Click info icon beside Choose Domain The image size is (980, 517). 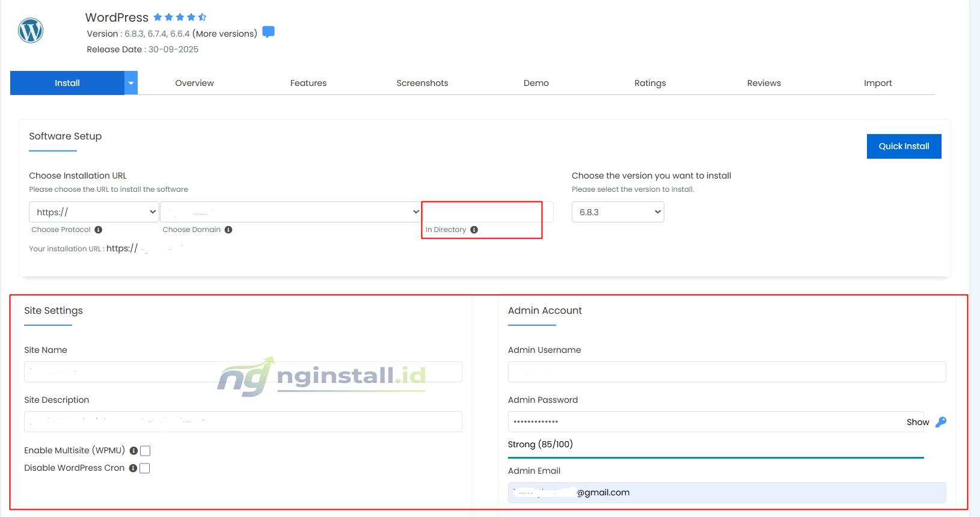click(x=228, y=230)
